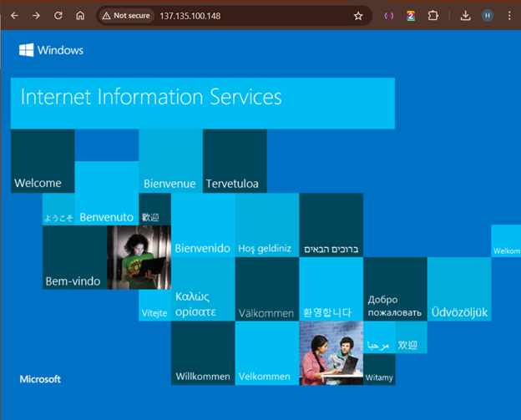Click the Microsoft logo at page bottom
Viewport: 521px width, 420px height.
point(40,379)
